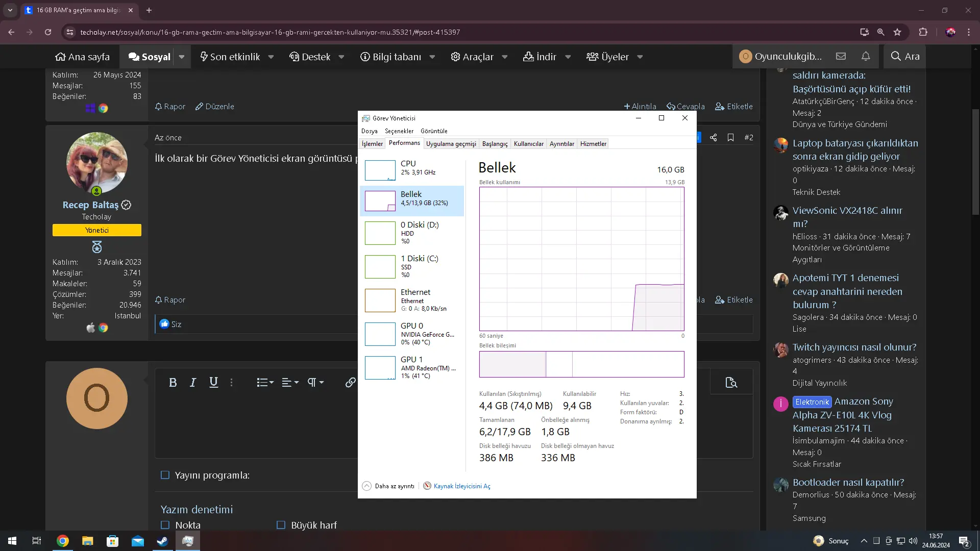The image size is (980, 551).
Task: Open Chrome profile avatar icon
Action: (950, 32)
